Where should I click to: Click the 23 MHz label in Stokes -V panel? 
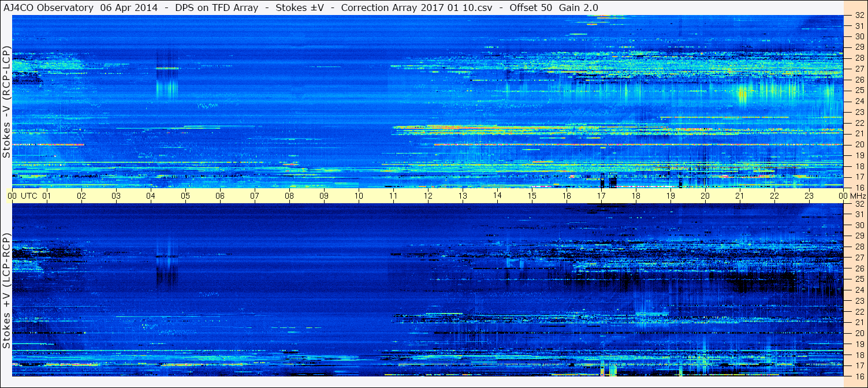(x=859, y=112)
